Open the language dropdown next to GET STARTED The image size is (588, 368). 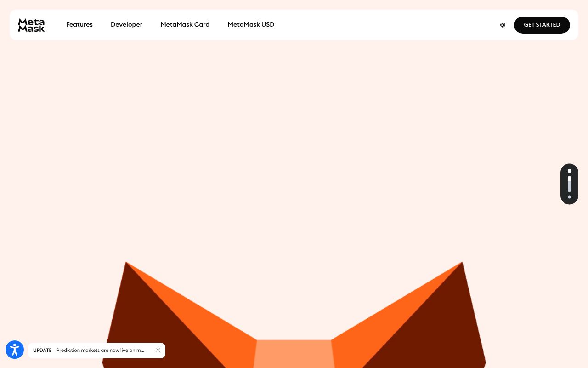(x=503, y=25)
